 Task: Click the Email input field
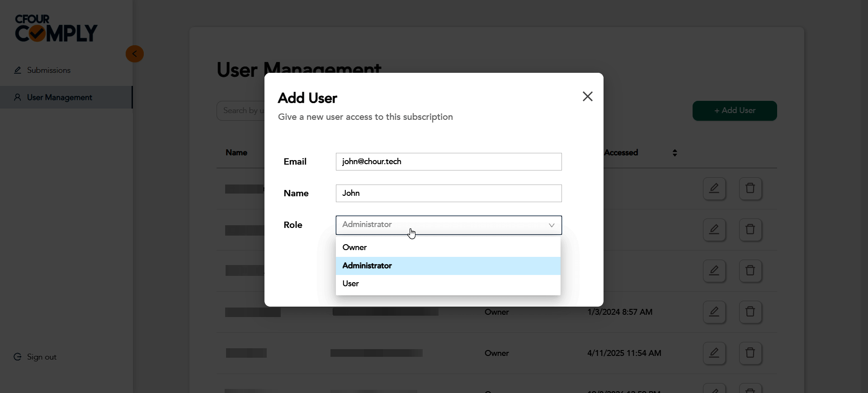click(448, 162)
